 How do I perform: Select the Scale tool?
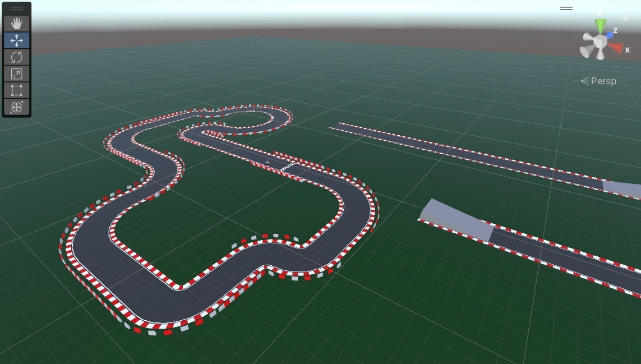17,74
